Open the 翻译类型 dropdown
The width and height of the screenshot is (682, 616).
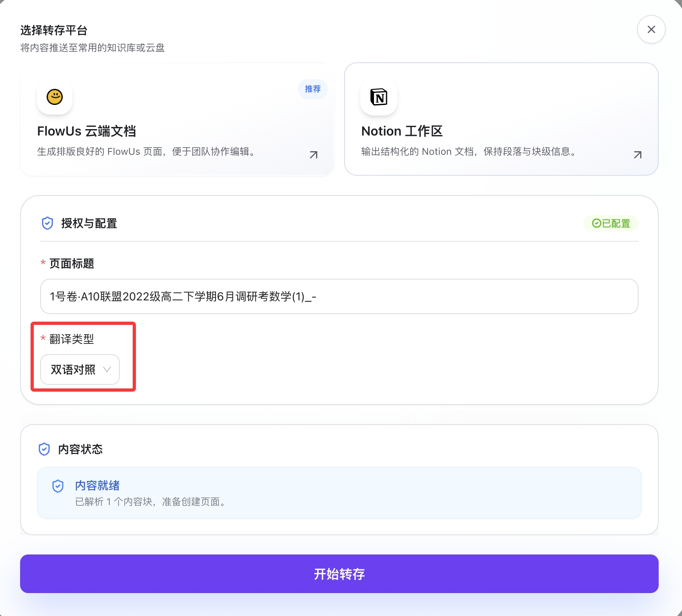pos(79,370)
